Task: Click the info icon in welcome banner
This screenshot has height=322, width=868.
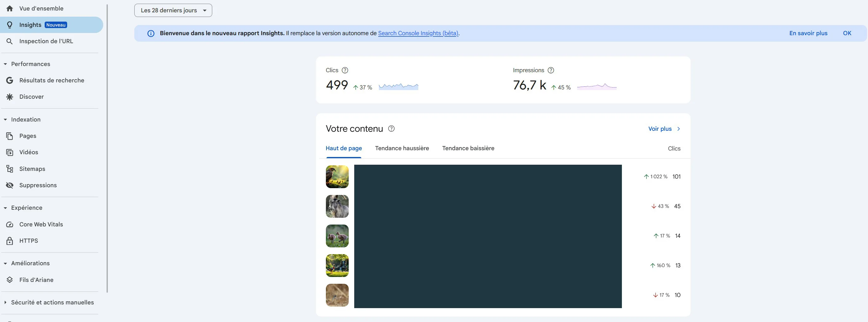Action: (151, 33)
